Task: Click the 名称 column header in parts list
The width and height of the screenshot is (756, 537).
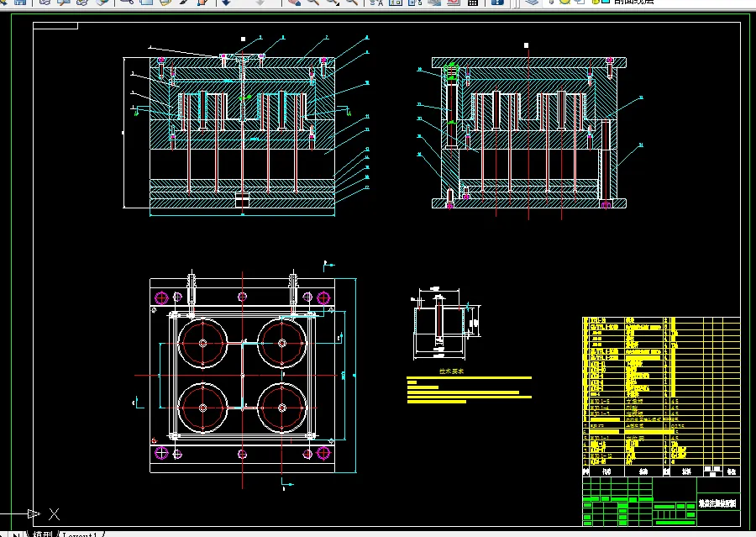Action: tap(643, 471)
